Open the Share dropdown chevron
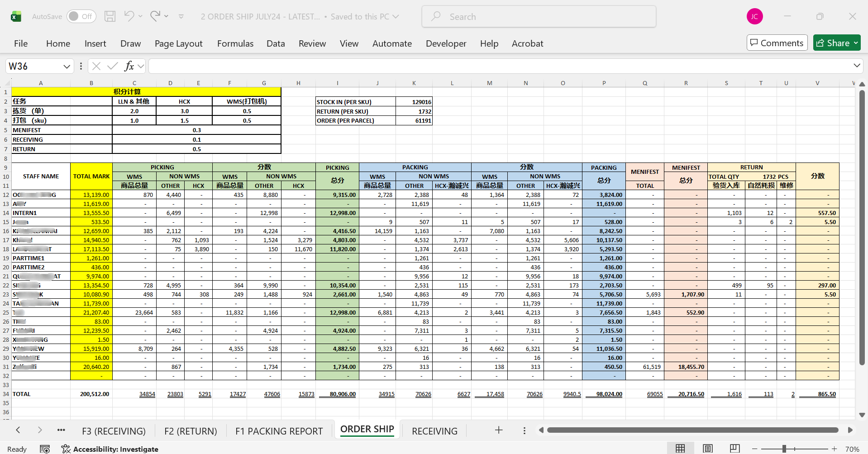 click(855, 43)
